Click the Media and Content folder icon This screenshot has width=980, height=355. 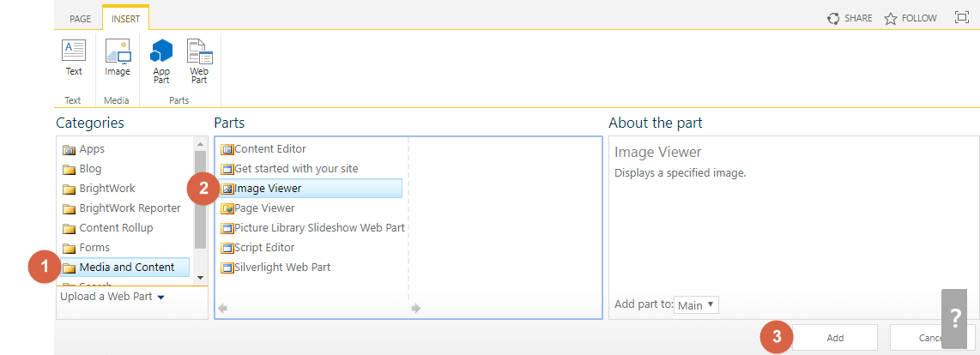tap(69, 268)
